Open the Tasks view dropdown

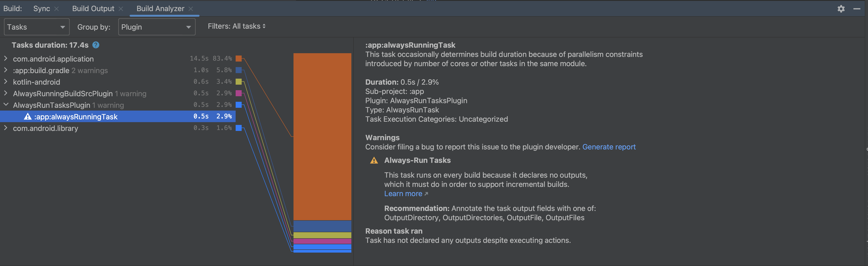click(x=36, y=27)
